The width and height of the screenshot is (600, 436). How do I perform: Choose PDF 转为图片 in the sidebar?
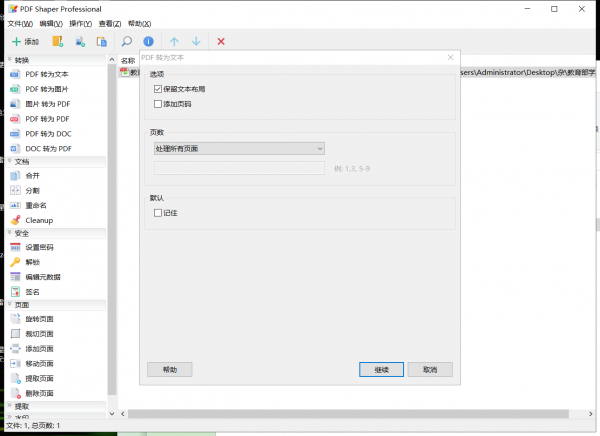[47, 89]
